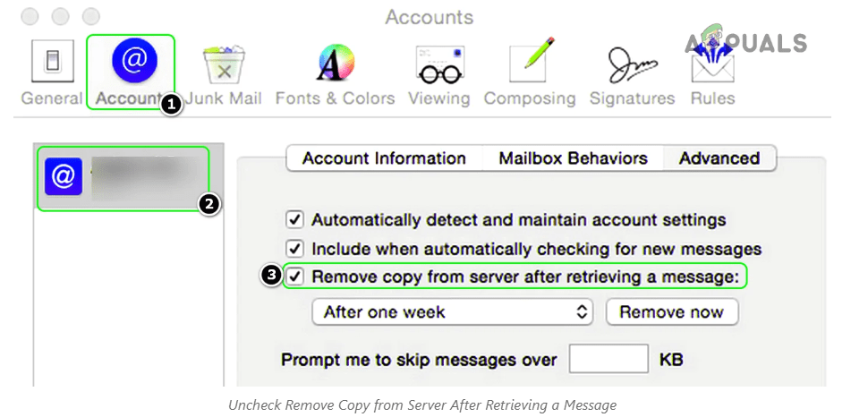Uncheck Remove copy from server after retrieving
The height and width of the screenshot is (417, 868).
coord(294,277)
